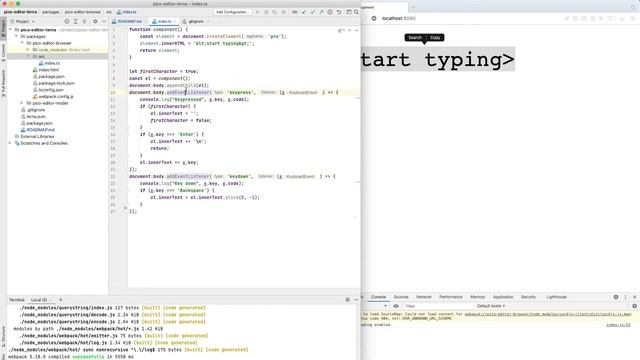Click packages breadcrumb
Image resolution: width=640 pixels, height=360 pixels.
pos(51,12)
